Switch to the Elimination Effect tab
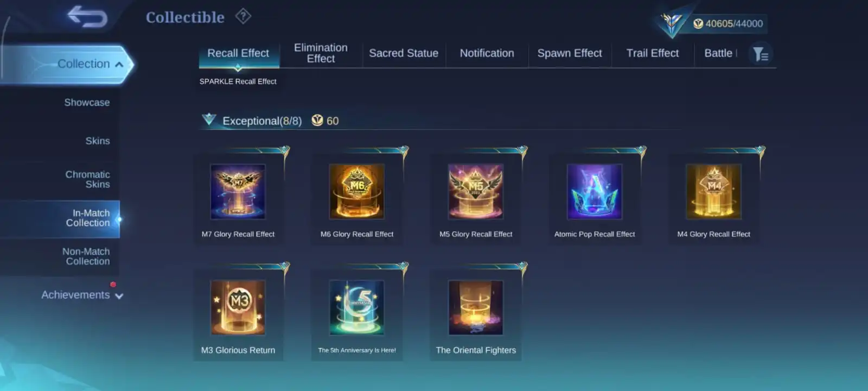868x391 pixels. 321,53
